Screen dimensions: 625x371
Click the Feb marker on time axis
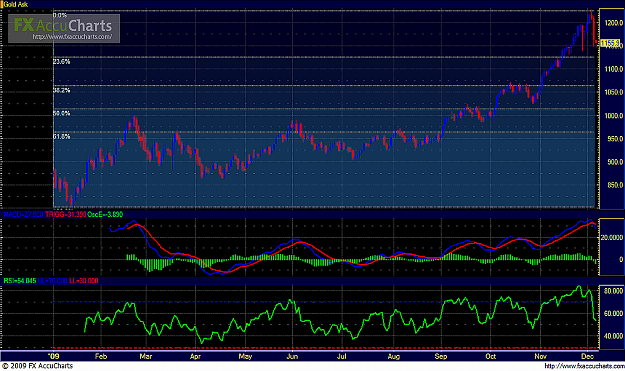[101, 356]
